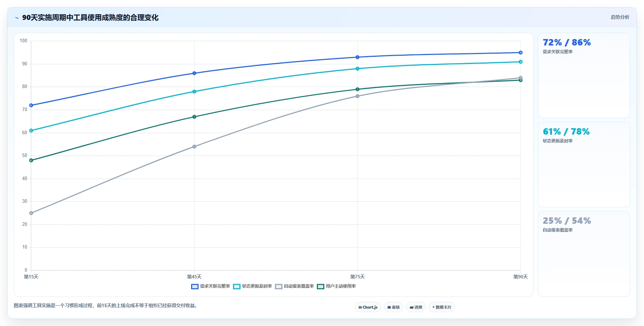This screenshot has width=644, height=326.
Task: Click the 进度 chip below the chart
Action: pos(416,307)
